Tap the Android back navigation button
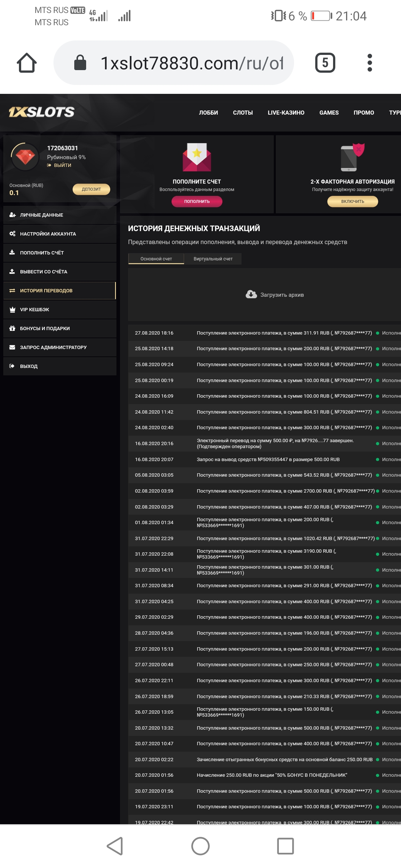 click(x=115, y=846)
